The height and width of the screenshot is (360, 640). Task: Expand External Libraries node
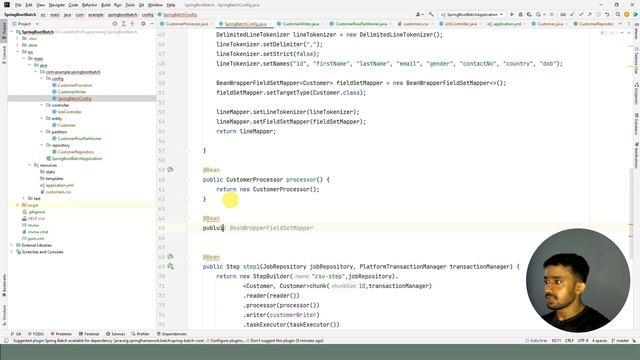click(x=12, y=245)
